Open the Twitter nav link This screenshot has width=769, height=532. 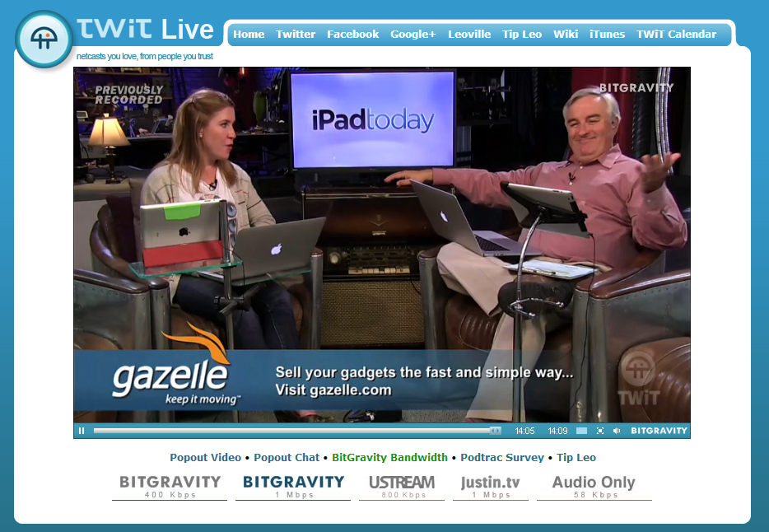(x=296, y=35)
